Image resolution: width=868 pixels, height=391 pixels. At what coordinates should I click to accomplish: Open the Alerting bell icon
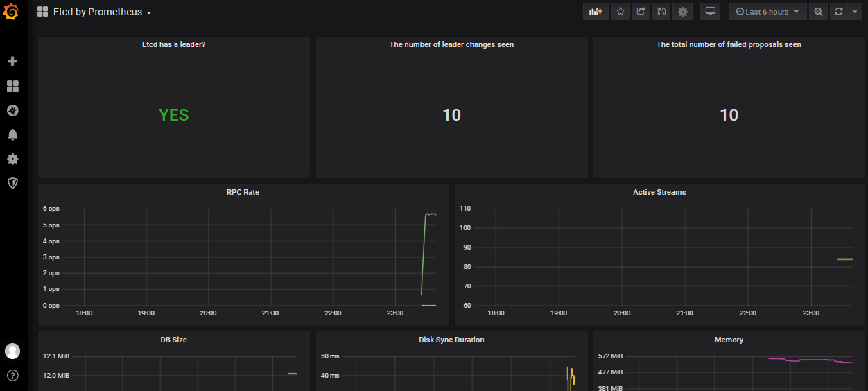(x=12, y=134)
